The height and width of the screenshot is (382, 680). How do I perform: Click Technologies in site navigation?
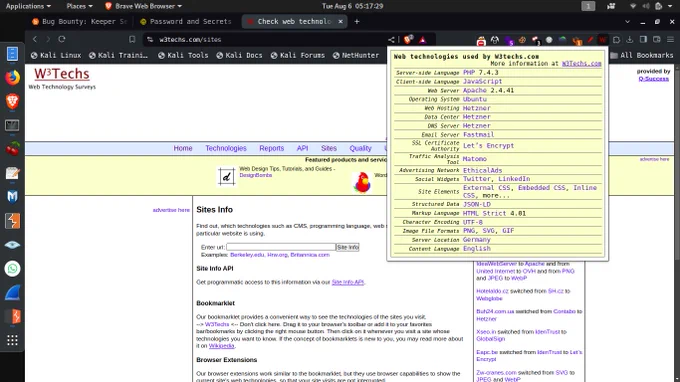coord(226,148)
